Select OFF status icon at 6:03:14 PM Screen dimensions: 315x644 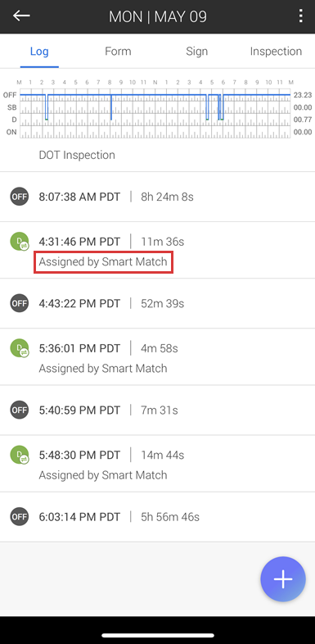(20, 517)
